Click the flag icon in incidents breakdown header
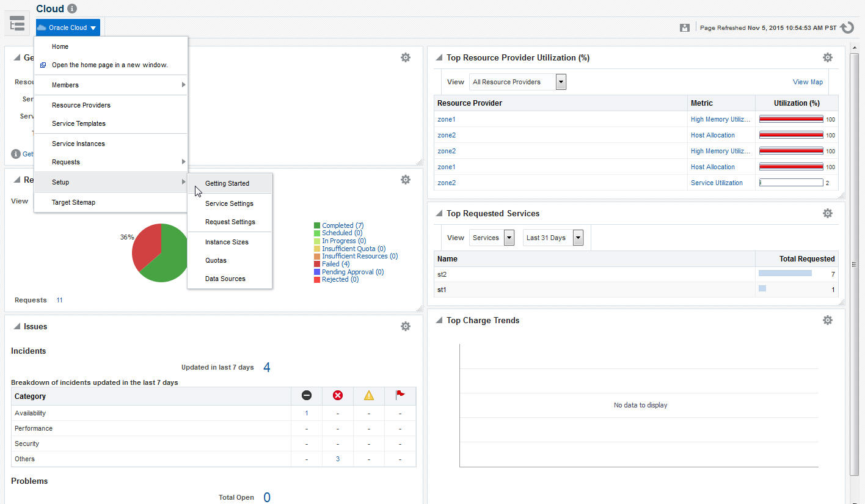865x504 pixels. click(x=400, y=395)
